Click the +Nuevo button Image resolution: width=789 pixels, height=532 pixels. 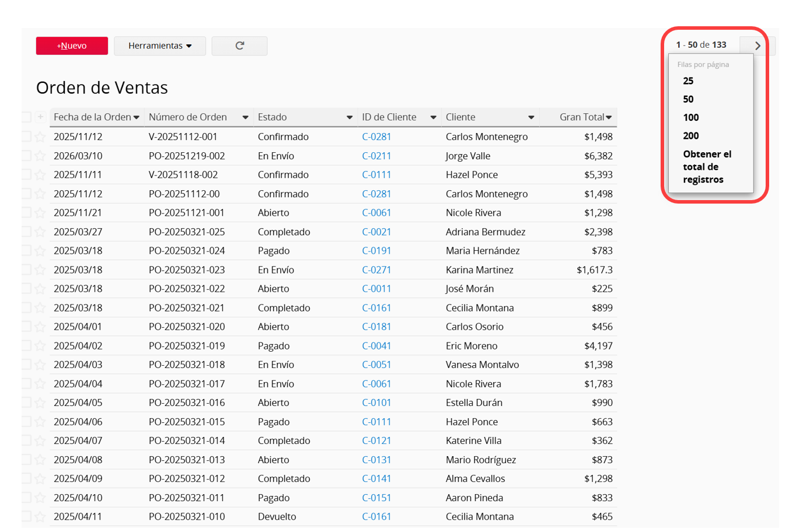coord(72,45)
